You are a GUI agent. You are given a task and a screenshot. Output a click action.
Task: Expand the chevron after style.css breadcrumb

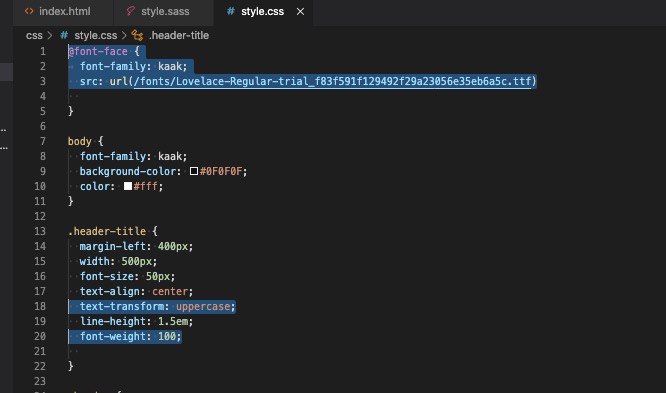click(x=124, y=36)
